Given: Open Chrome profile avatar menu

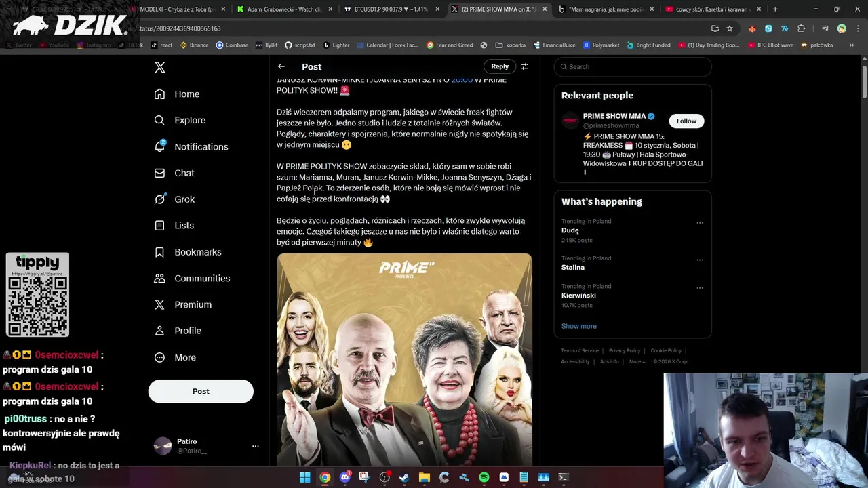Looking at the screenshot, I should click(x=842, y=28).
